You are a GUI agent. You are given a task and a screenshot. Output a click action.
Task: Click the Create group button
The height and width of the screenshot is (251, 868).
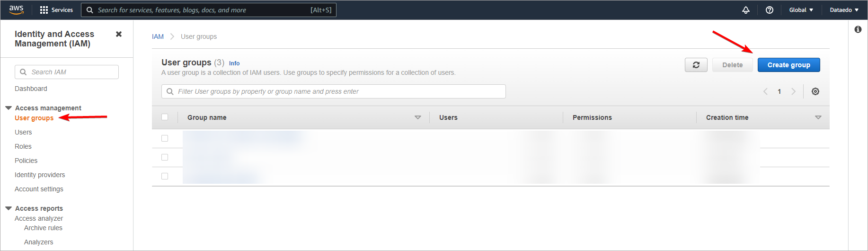coord(788,65)
